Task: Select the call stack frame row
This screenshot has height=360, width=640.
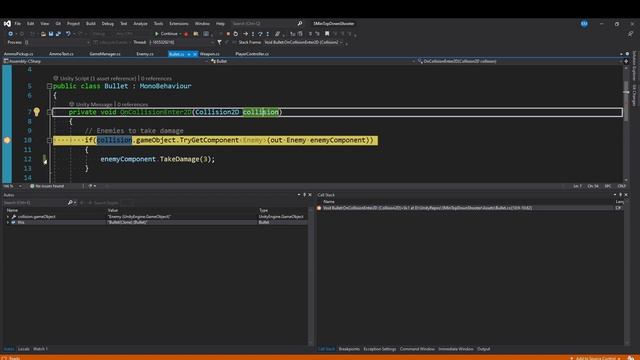Action: pos(469,208)
